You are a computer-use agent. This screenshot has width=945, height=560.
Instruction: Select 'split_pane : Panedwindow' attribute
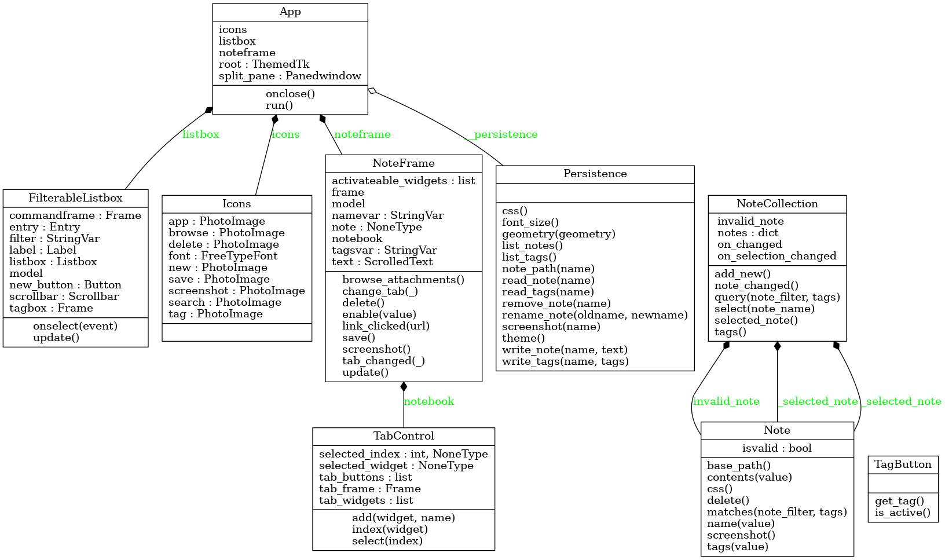(290, 76)
